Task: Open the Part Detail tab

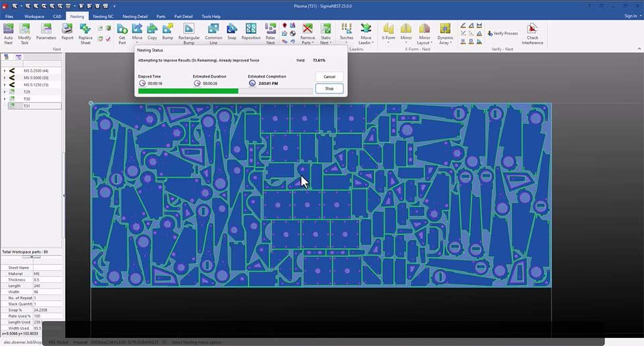Action: click(x=183, y=16)
